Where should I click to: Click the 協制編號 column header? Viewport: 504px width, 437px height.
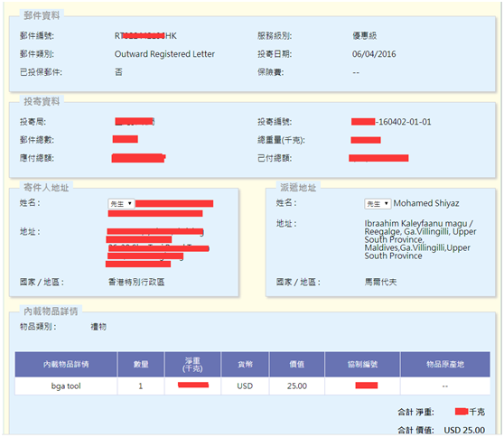tap(362, 364)
